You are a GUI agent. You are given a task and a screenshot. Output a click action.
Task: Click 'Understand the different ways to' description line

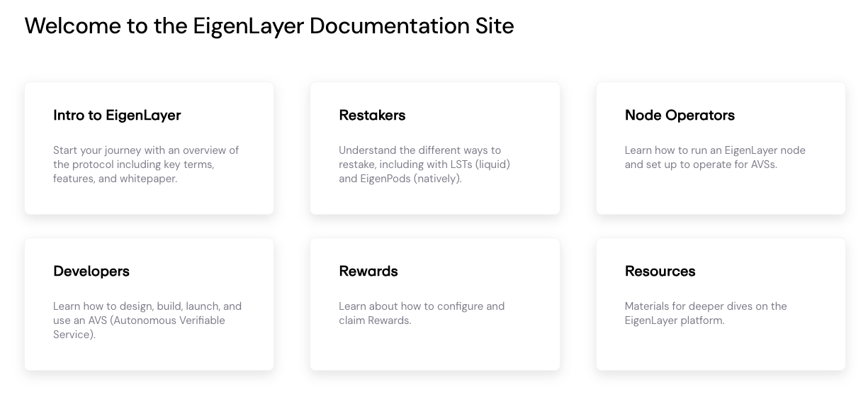tap(419, 150)
